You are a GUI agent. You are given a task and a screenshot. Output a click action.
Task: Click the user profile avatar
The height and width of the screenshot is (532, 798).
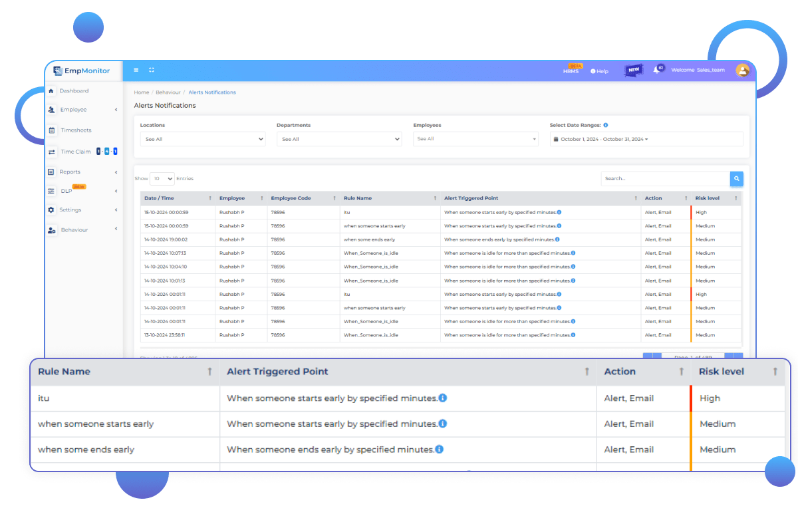click(742, 70)
